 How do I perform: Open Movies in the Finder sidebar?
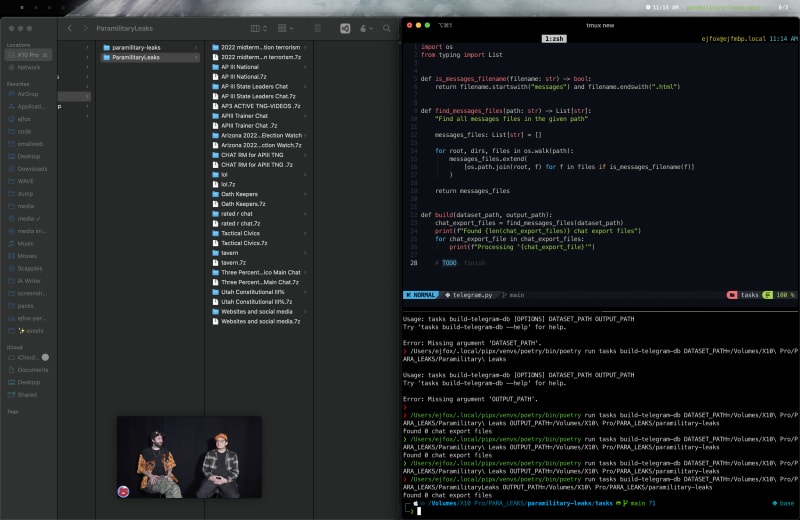(28, 256)
